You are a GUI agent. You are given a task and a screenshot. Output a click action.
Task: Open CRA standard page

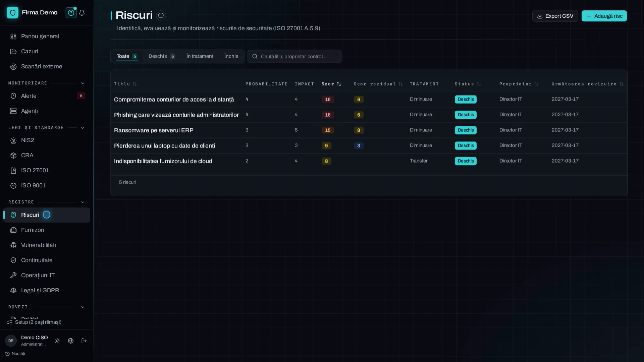click(47, 155)
